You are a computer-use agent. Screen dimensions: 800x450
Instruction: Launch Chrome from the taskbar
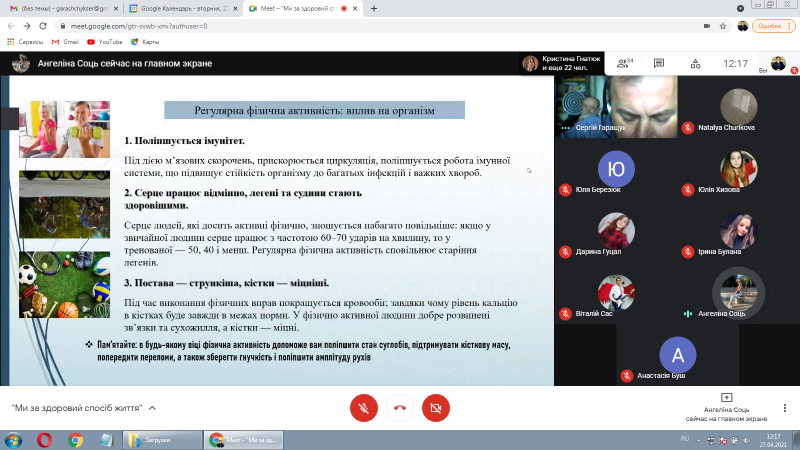[76, 440]
